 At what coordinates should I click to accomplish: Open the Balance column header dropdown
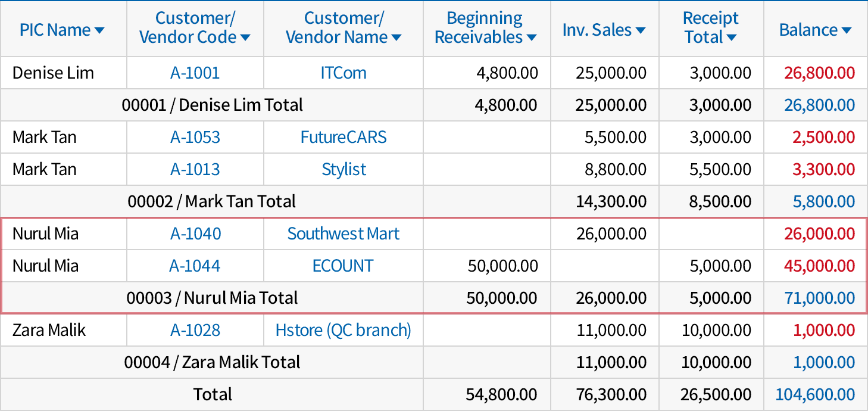point(846,30)
